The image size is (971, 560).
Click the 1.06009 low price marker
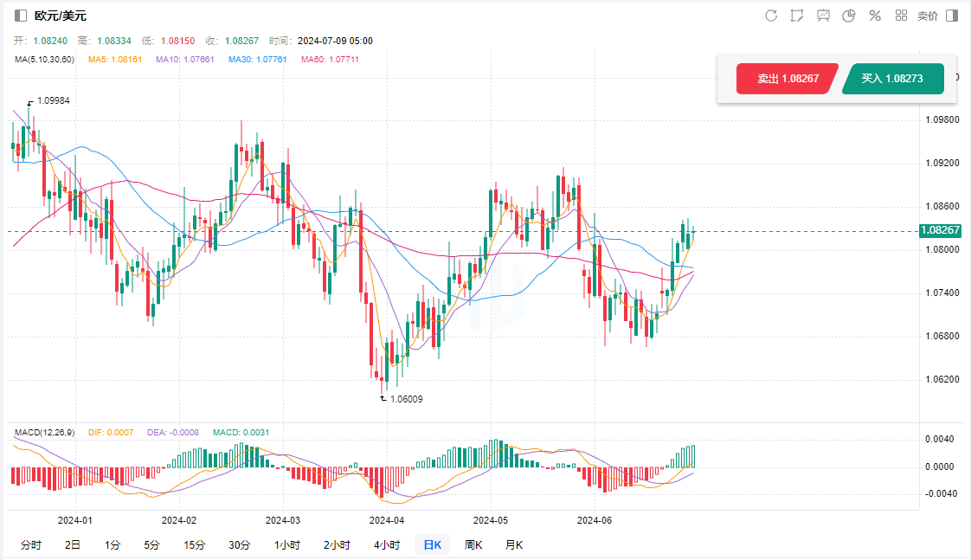pyautogui.click(x=406, y=399)
